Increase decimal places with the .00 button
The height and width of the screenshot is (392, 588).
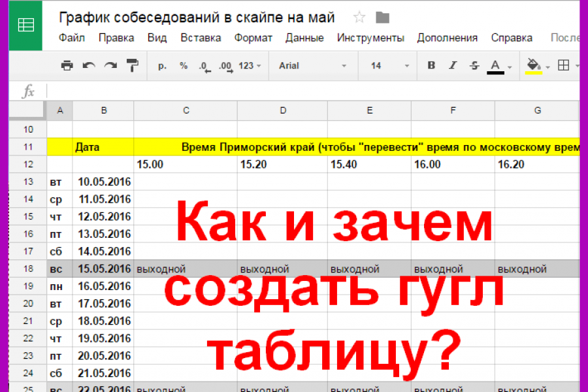tap(226, 67)
